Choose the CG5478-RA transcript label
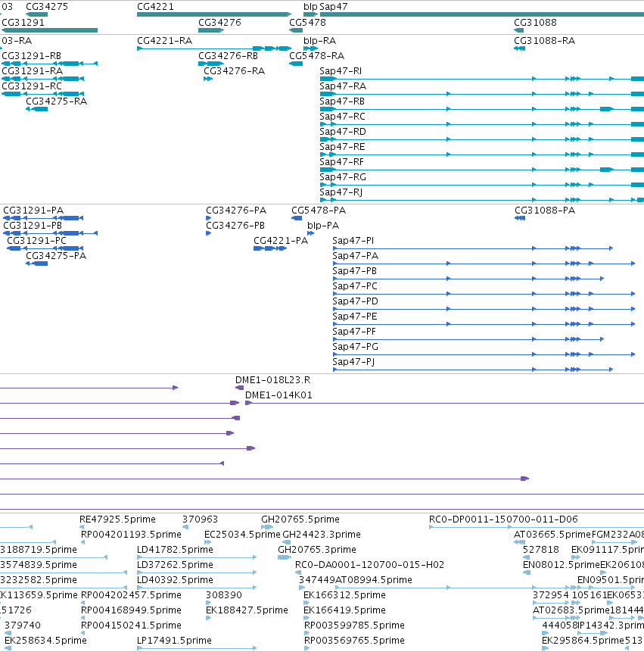This screenshot has height=652, width=644. pyautogui.click(x=316, y=56)
